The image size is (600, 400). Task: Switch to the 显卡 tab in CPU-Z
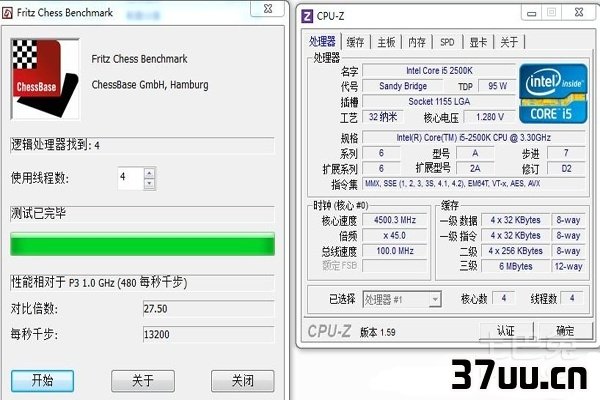[478, 42]
